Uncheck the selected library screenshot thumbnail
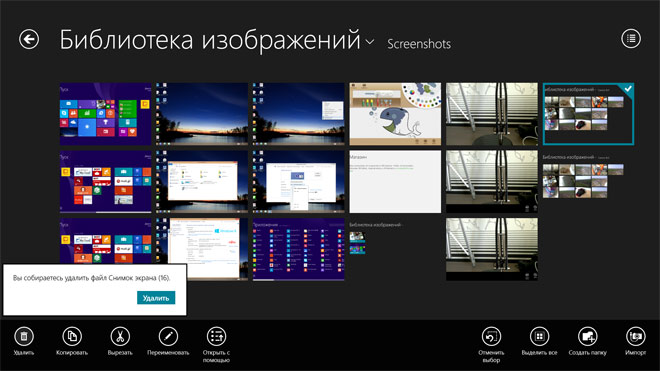 (588, 114)
